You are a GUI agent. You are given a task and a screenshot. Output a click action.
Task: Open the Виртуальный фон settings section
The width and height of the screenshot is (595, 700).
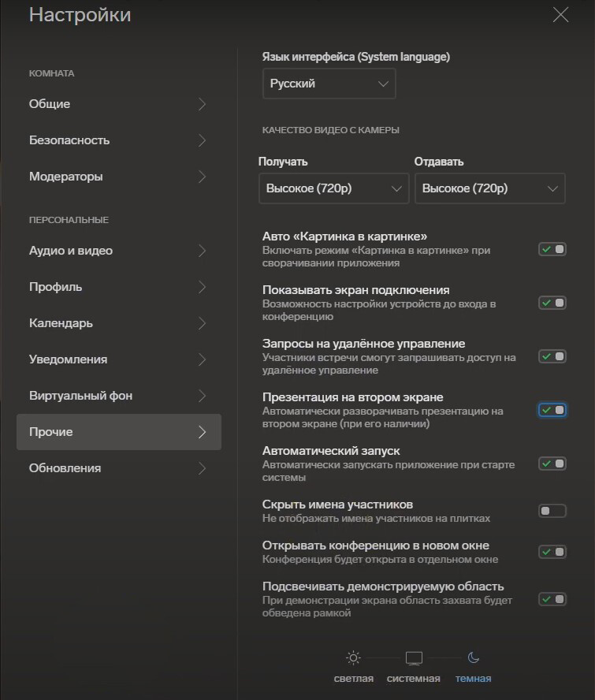point(119,396)
